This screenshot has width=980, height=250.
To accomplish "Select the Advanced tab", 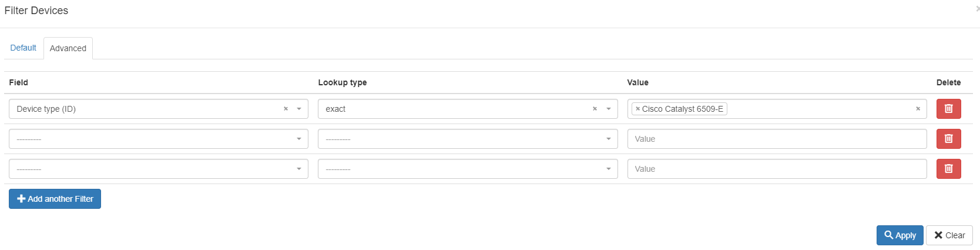I will 68,48.
